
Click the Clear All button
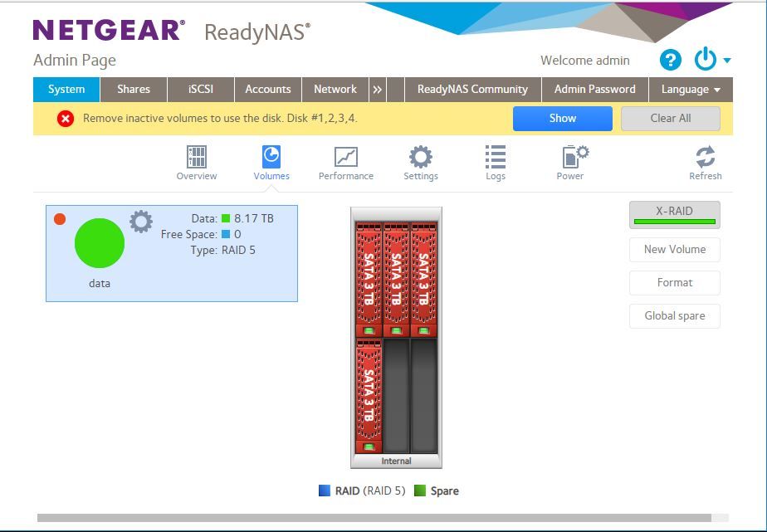tap(671, 119)
